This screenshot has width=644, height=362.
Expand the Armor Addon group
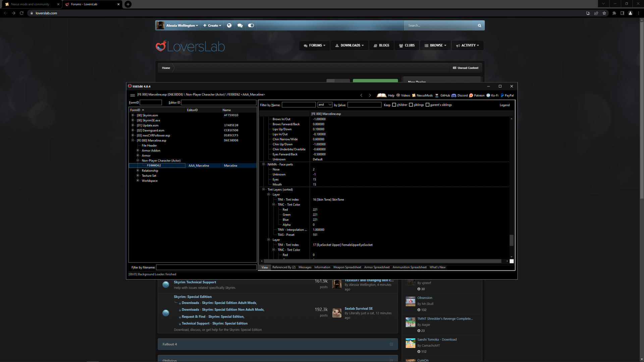tap(138, 150)
